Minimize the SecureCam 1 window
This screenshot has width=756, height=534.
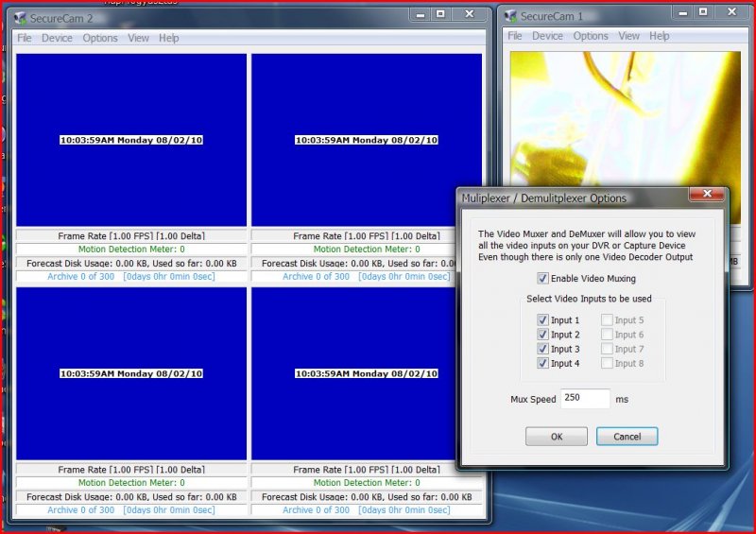(682, 12)
